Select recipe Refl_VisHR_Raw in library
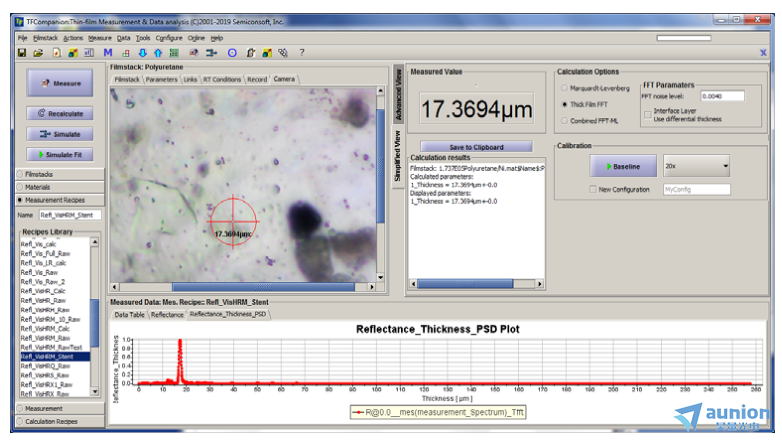The width and height of the screenshot is (782, 442). tap(43, 300)
